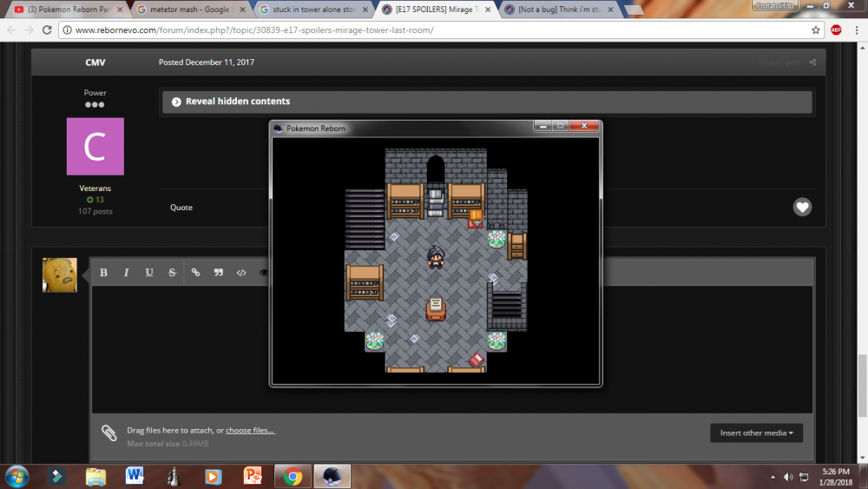Click CMV's purple avatar thumbnail
Viewport: 868px width, 489px height.
click(x=95, y=147)
